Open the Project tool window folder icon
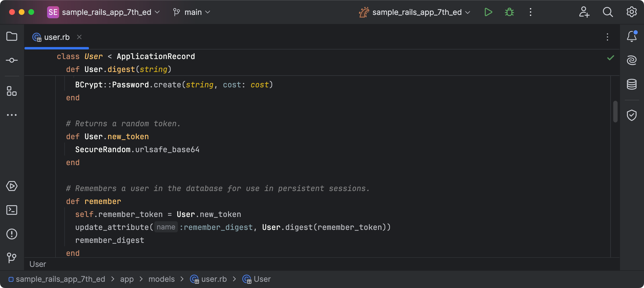This screenshot has width=644, height=288. [x=12, y=36]
